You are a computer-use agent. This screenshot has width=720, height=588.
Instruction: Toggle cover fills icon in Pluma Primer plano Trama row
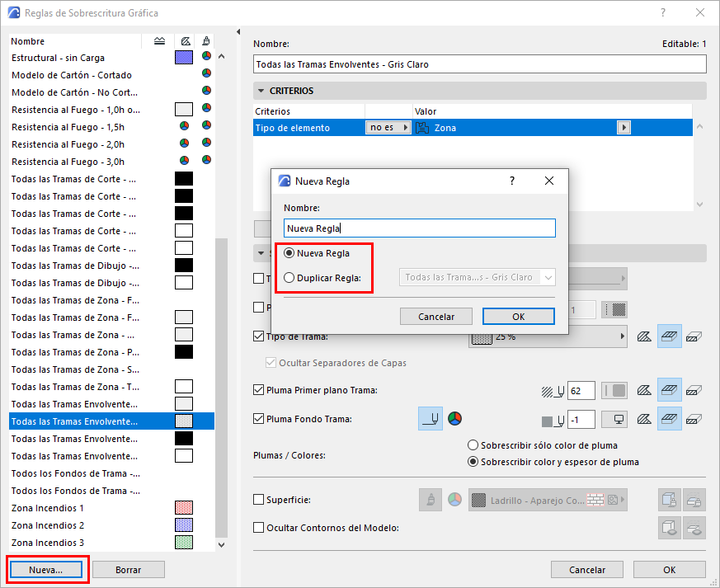[669, 390]
